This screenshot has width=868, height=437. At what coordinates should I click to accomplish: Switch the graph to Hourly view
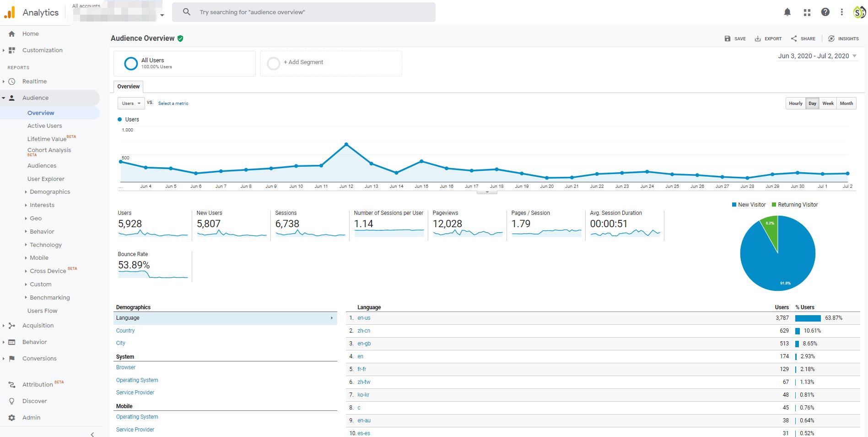(795, 104)
